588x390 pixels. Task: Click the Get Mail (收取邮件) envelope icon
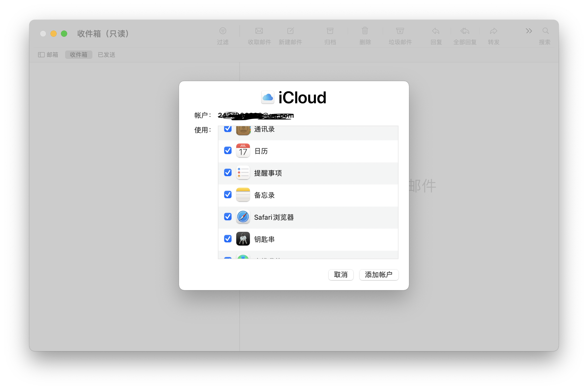coord(259,31)
